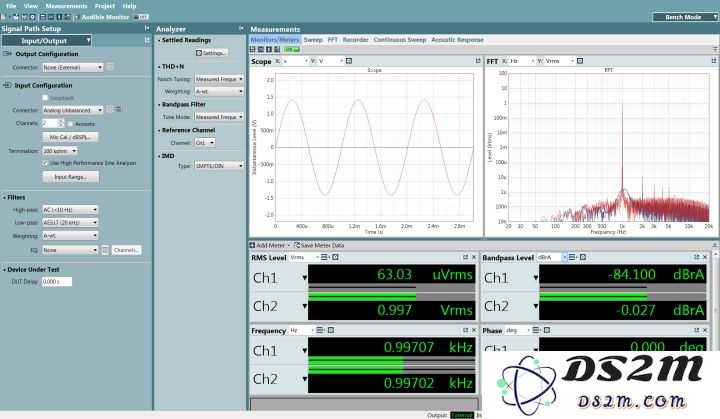
Task: Switch to the Recorder tab
Action: (355, 40)
